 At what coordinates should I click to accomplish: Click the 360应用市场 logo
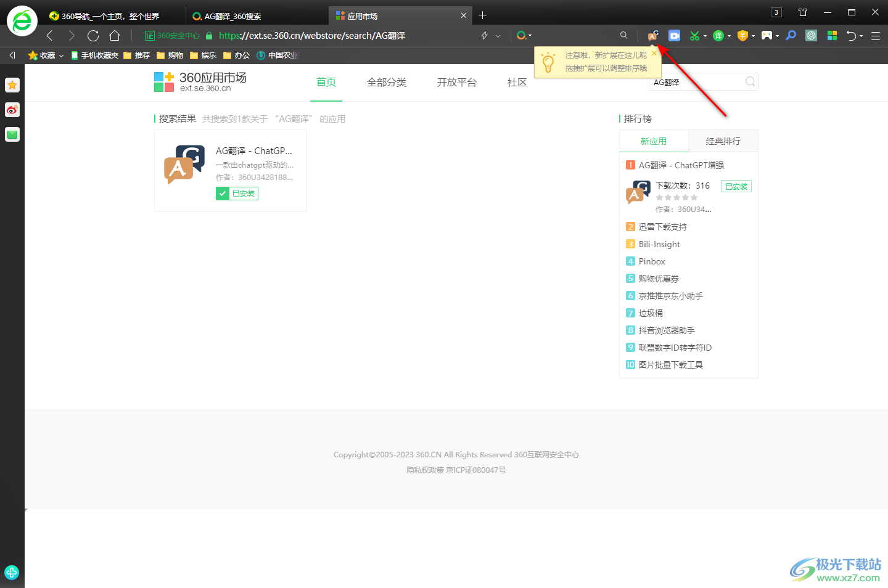tap(200, 81)
